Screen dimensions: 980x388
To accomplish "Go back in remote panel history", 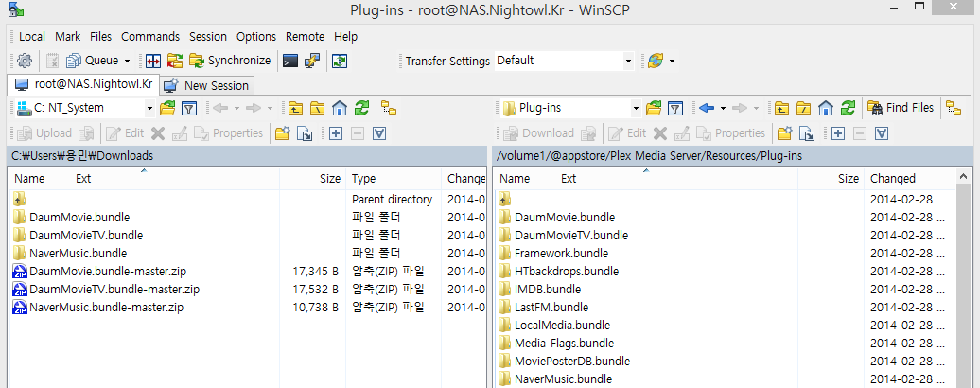I will [x=707, y=108].
